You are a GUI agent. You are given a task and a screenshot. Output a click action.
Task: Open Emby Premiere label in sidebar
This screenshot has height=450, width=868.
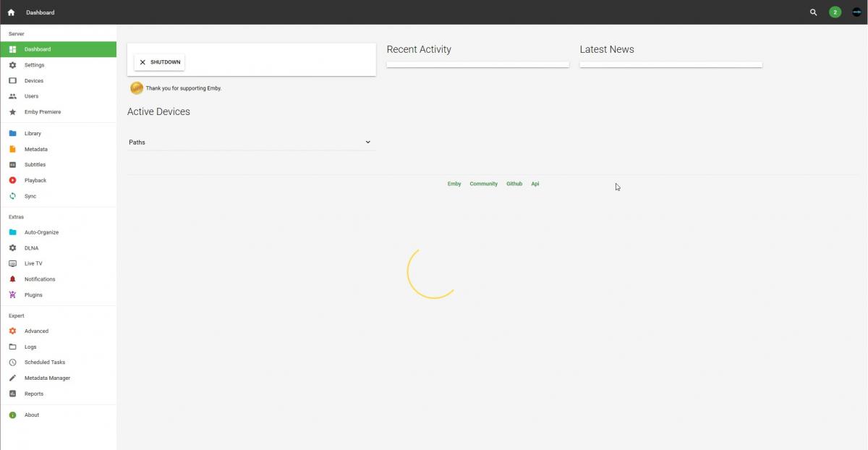tap(43, 112)
